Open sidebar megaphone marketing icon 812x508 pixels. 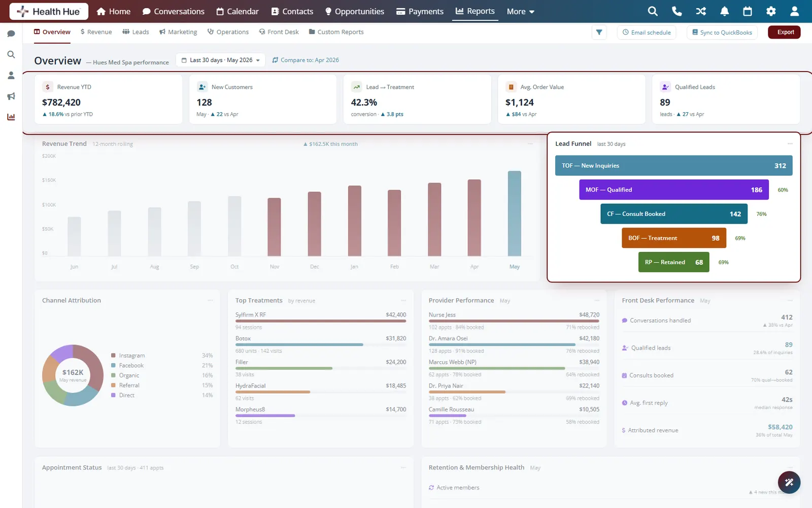coord(11,96)
